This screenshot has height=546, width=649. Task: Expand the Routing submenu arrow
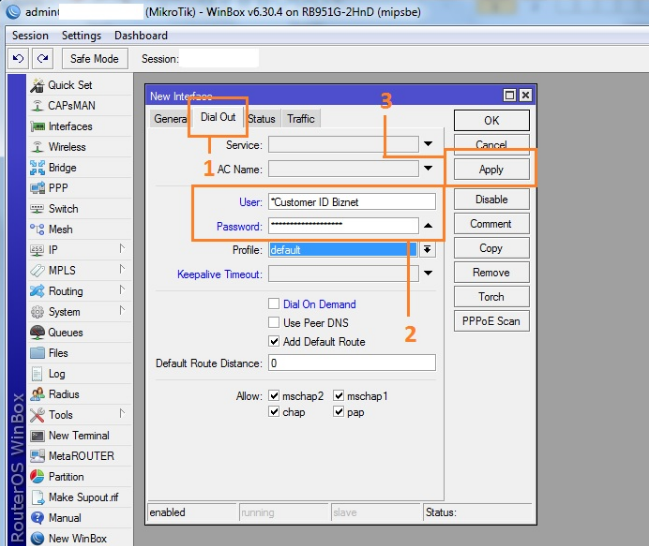[x=122, y=290]
